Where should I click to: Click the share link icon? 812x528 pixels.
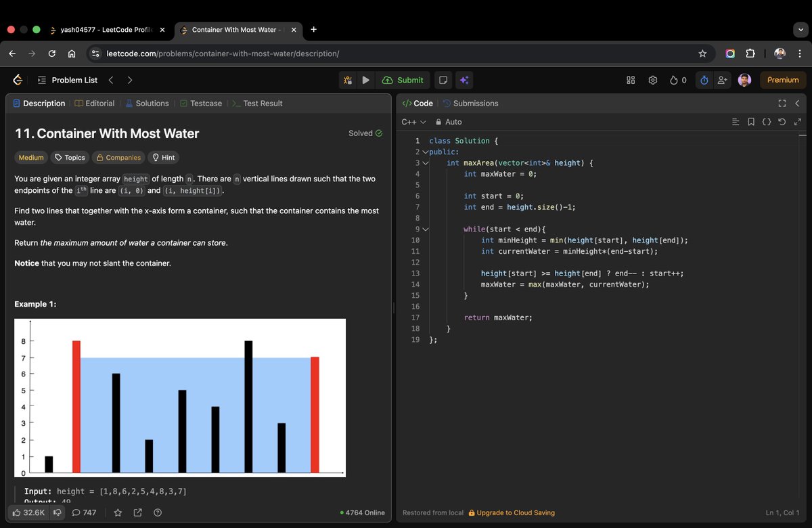tap(138, 513)
